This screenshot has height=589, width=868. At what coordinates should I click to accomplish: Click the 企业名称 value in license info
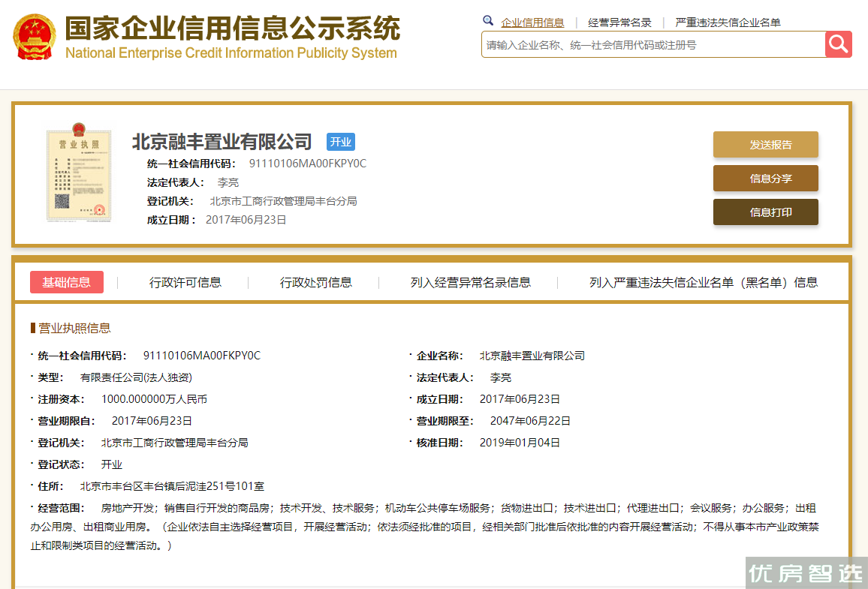point(532,356)
